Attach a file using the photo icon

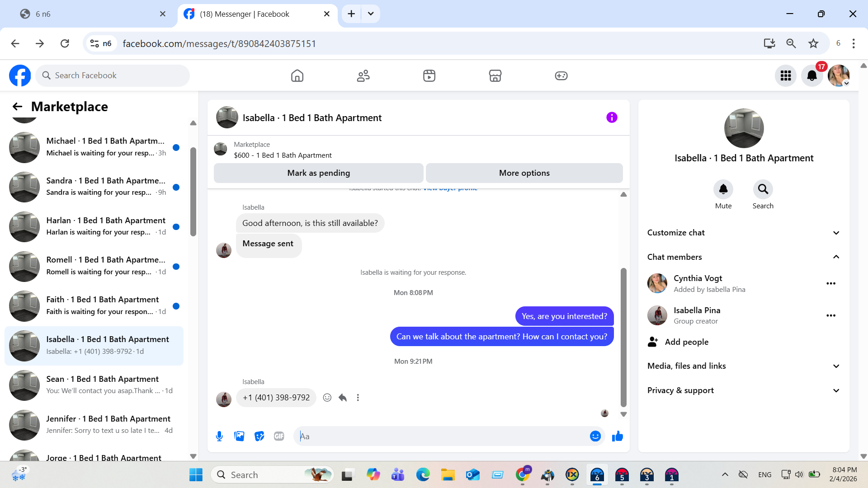pos(239,436)
